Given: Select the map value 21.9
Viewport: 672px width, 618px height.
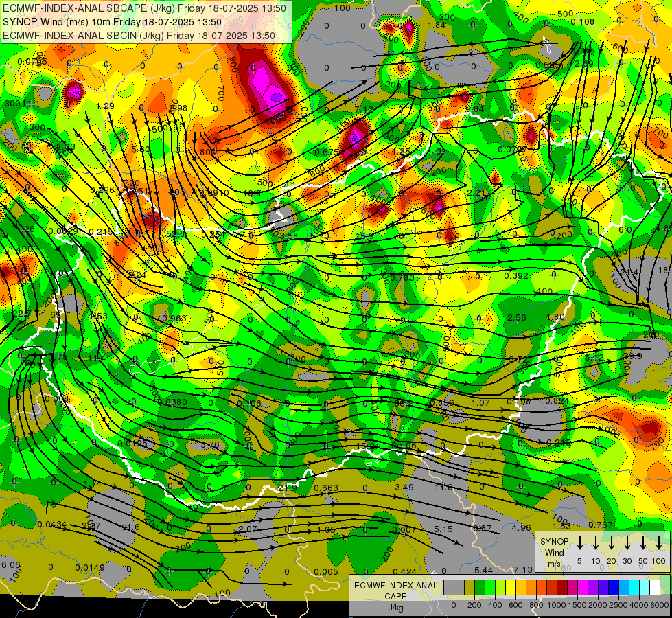Looking at the screenshot, I should pos(288,488).
